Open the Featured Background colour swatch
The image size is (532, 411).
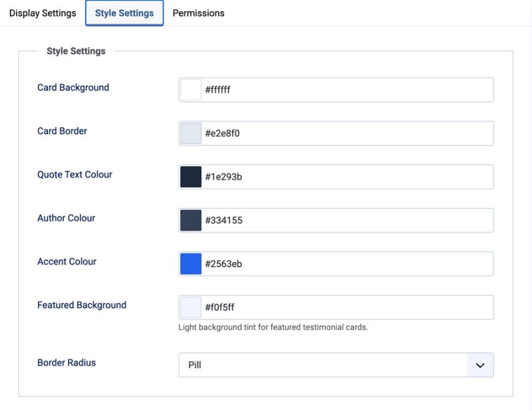click(x=191, y=307)
